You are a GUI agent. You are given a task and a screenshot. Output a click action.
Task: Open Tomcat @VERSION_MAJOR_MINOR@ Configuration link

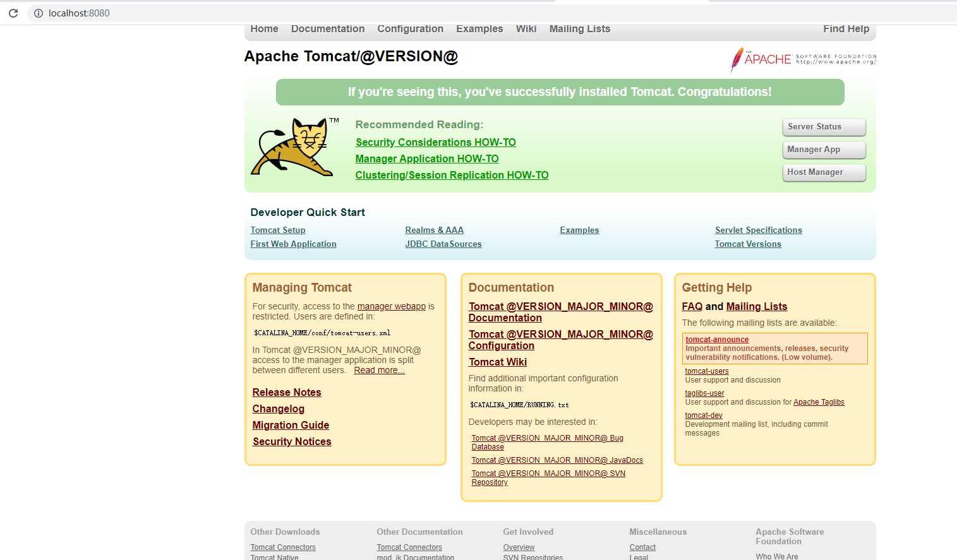(x=560, y=340)
